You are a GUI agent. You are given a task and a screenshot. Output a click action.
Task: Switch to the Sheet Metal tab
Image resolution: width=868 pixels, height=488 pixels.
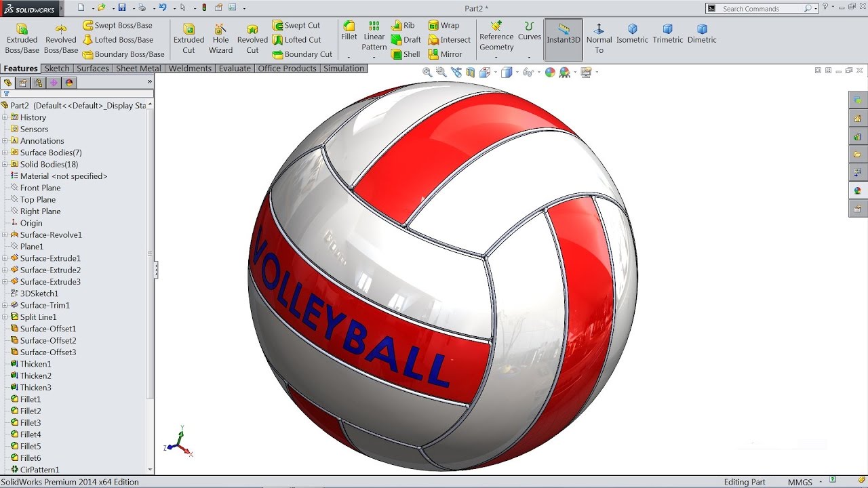[x=138, y=68]
